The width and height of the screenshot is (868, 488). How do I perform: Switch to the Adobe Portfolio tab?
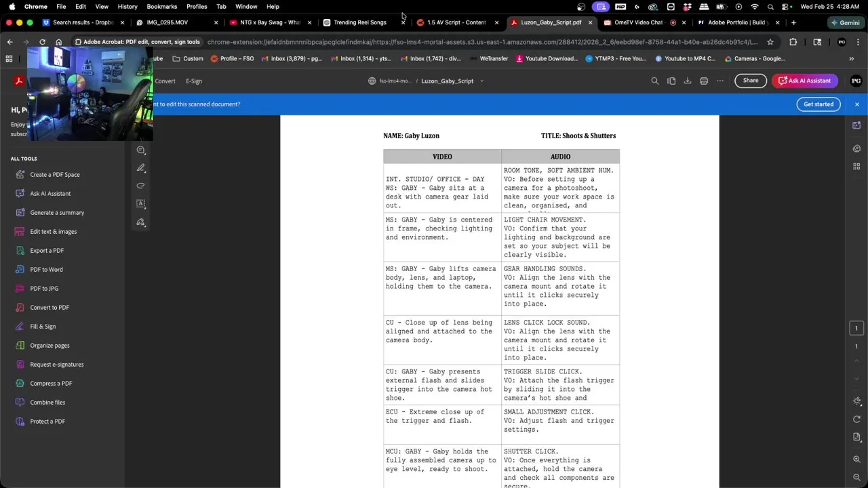tap(738, 22)
